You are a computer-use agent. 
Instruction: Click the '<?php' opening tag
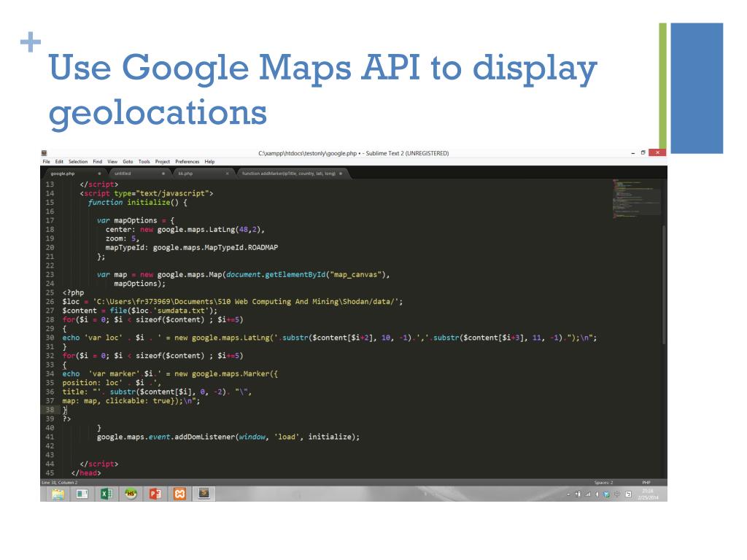tap(73, 293)
